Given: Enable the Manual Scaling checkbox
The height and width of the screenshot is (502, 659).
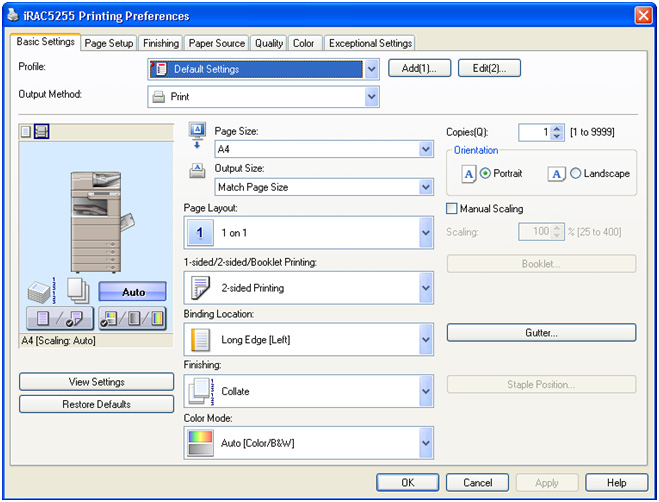Looking at the screenshot, I should (x=452, y=209).
